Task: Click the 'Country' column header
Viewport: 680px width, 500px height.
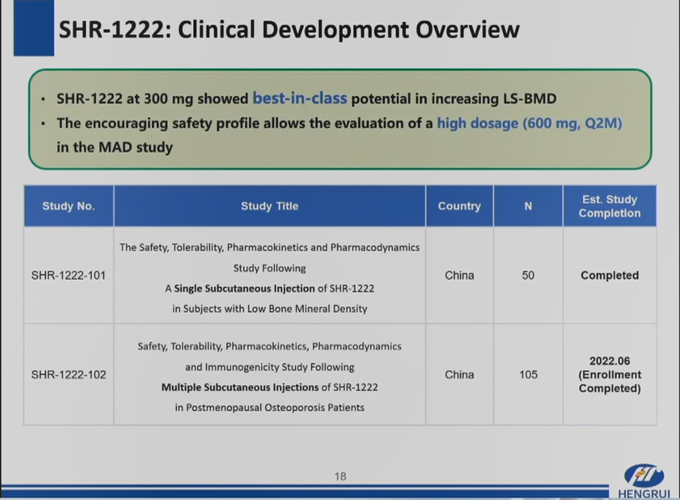Action: 459,206
